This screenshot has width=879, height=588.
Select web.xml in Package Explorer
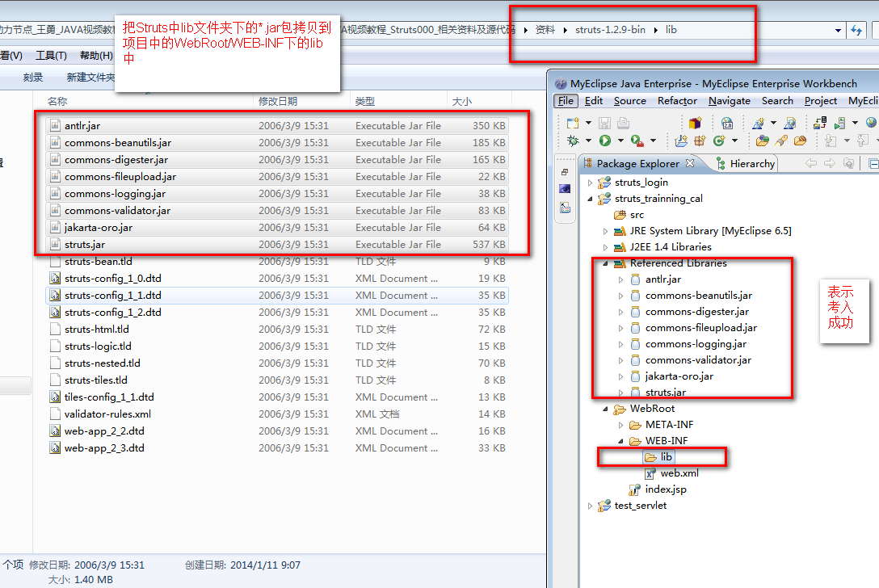tap(679, 473)
